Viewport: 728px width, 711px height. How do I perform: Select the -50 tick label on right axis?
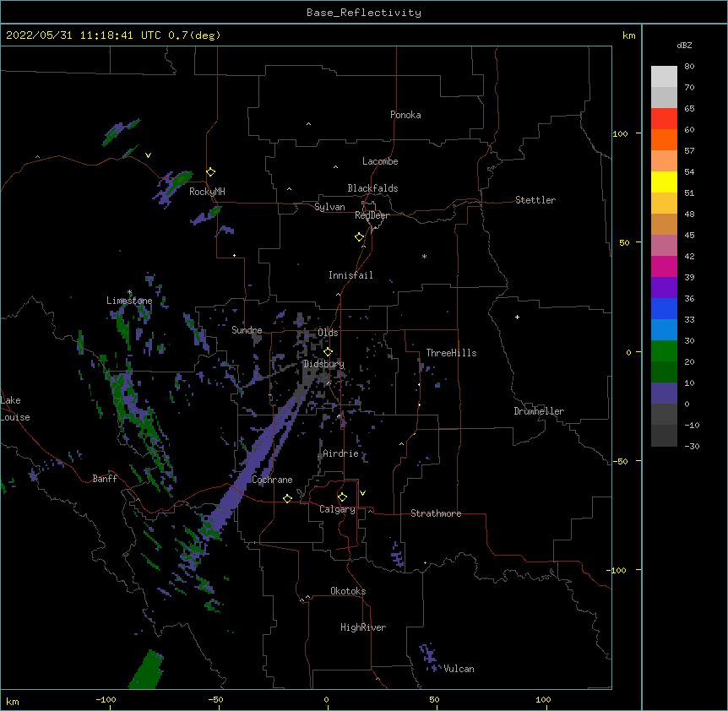(x=620, y=461)
